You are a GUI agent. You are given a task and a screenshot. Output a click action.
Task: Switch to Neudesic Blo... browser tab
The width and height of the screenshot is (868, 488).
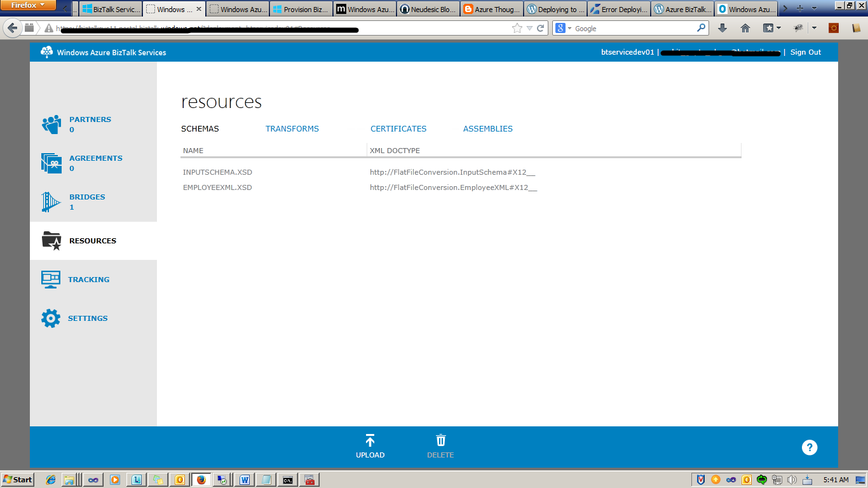pos(428,9)
